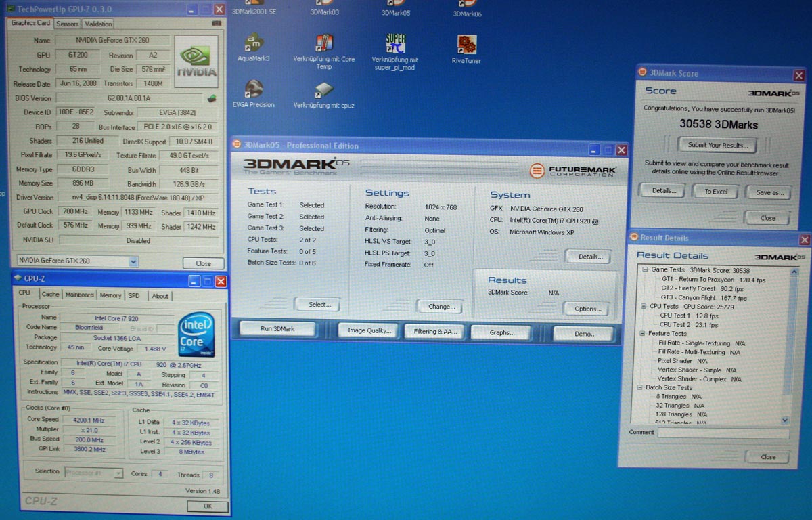Click the GPU-Z title bar app icon
The width and height of the screenshot is (812, 520).
point(11,9)
